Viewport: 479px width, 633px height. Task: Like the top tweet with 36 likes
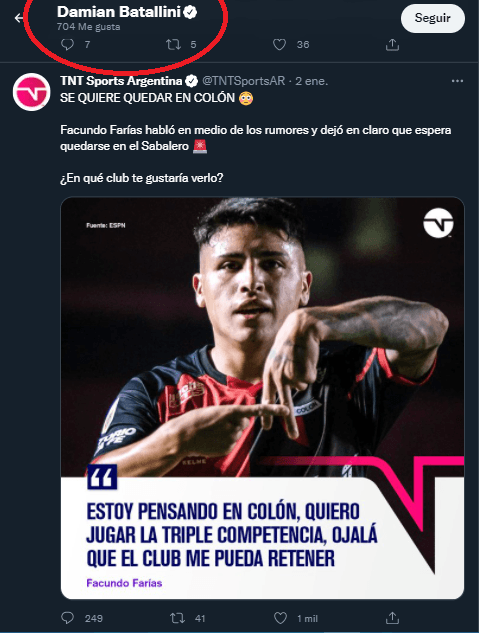point(279,44)
